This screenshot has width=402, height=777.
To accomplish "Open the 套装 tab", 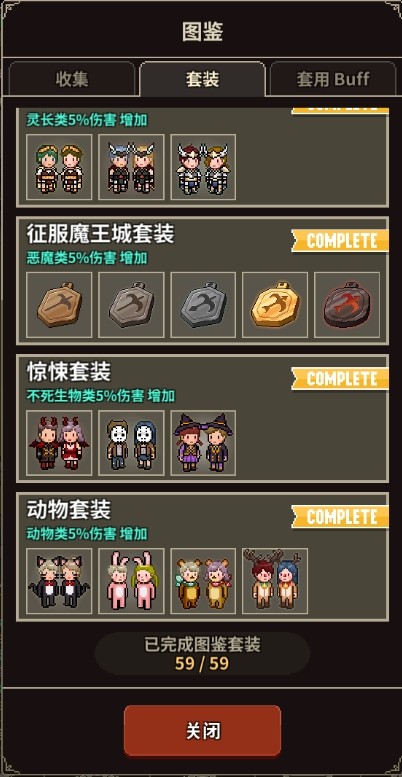I will [203, 79].
